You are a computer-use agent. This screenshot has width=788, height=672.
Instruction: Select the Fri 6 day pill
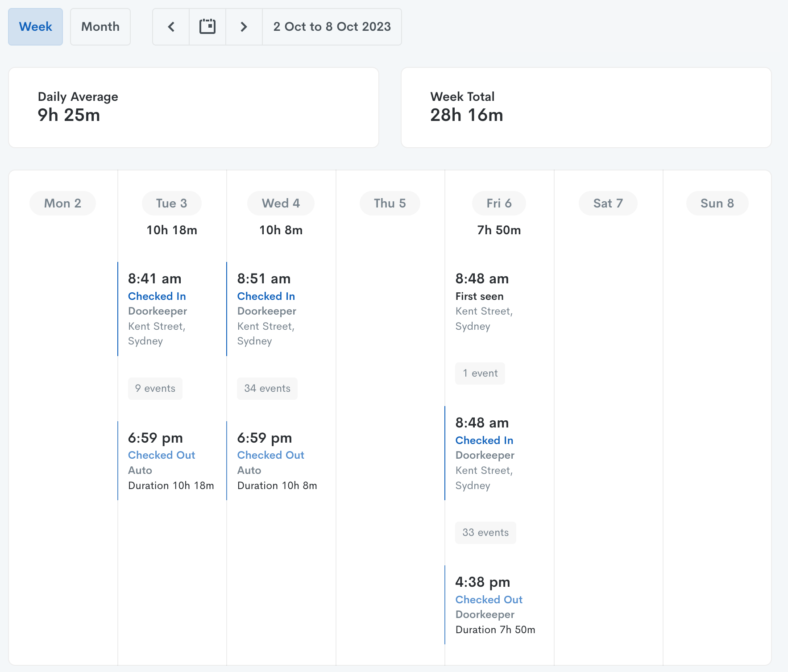[x=499, y=203]
